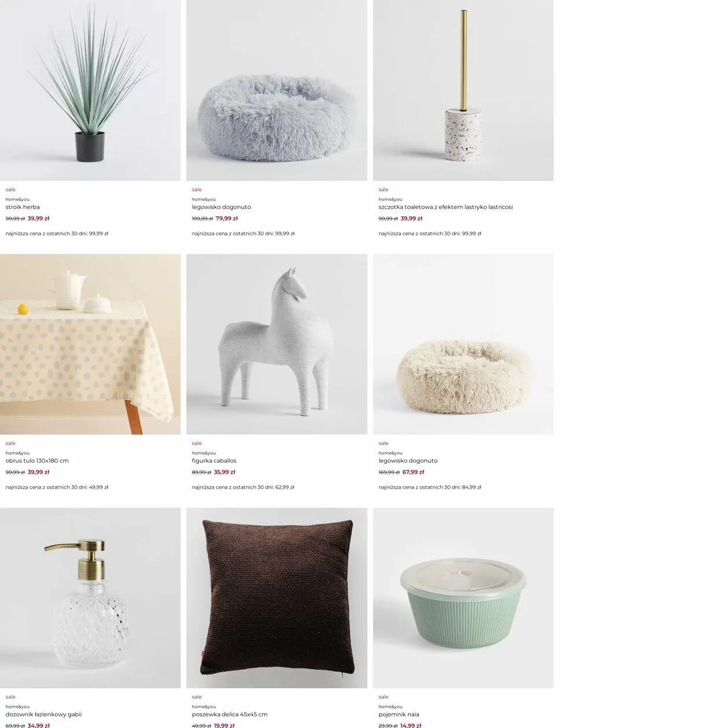Image resolution: width=723 pixels, height=728 pixels.
Task: Open the figurka caballos horse image
Action: pos(276,344)
